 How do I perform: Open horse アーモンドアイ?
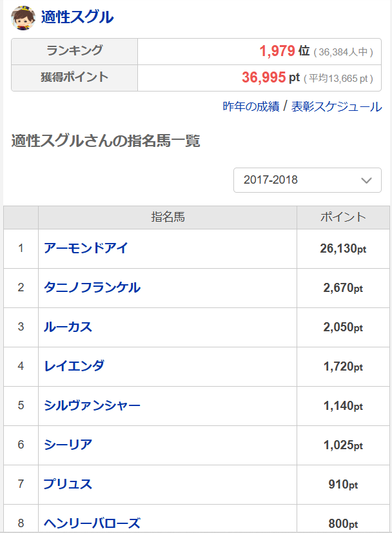pyautogui.click(x=86, y=248)
